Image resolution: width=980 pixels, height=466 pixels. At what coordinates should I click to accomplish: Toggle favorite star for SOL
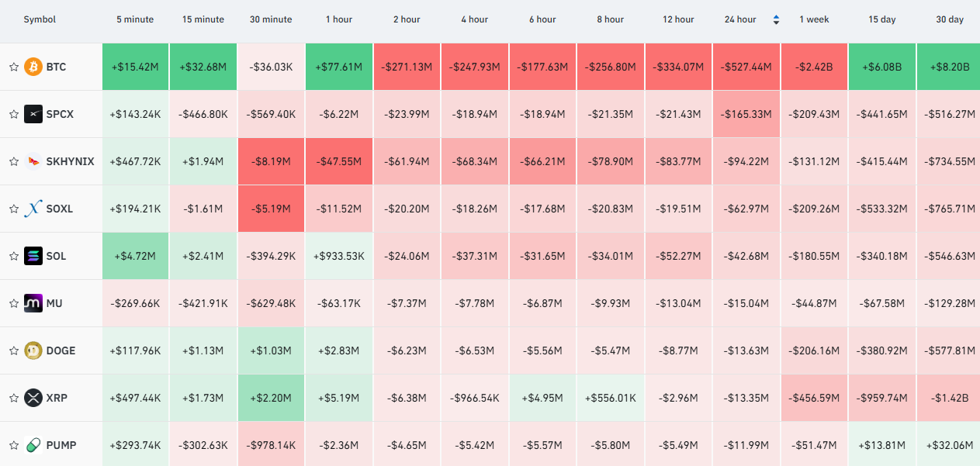(x=13, y=256)
